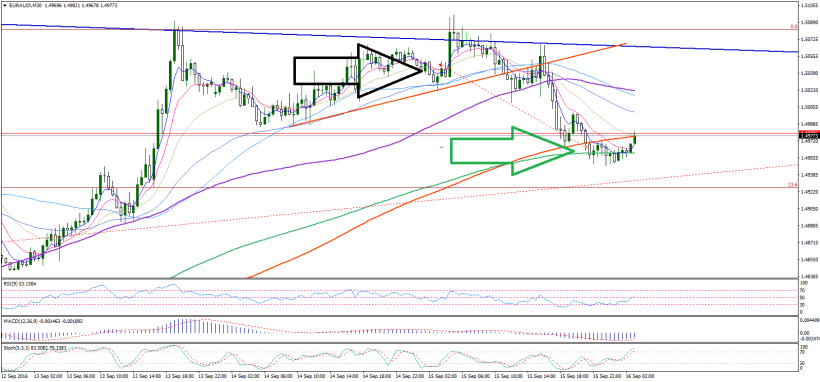Viewport: 820px width, 382px height.
Task: Select the RSI(9) 53.1584 indicator label
Action: point(19,284)
